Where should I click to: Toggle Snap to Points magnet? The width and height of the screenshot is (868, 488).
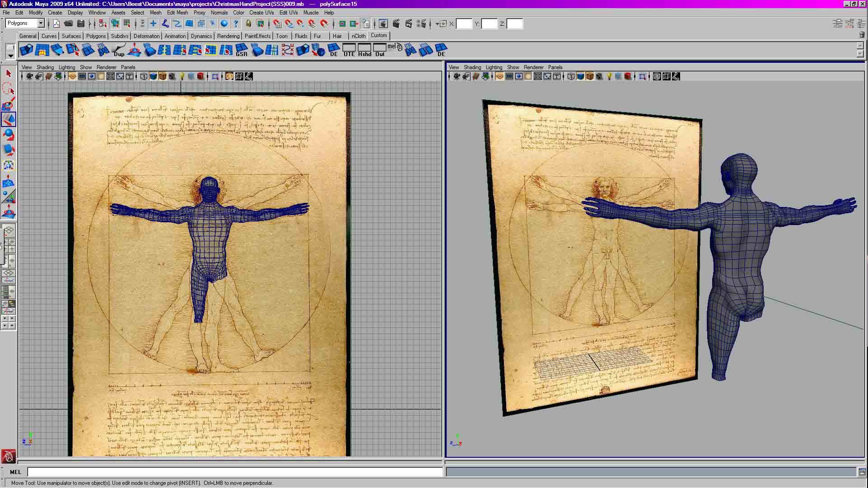tap(301, 23)
